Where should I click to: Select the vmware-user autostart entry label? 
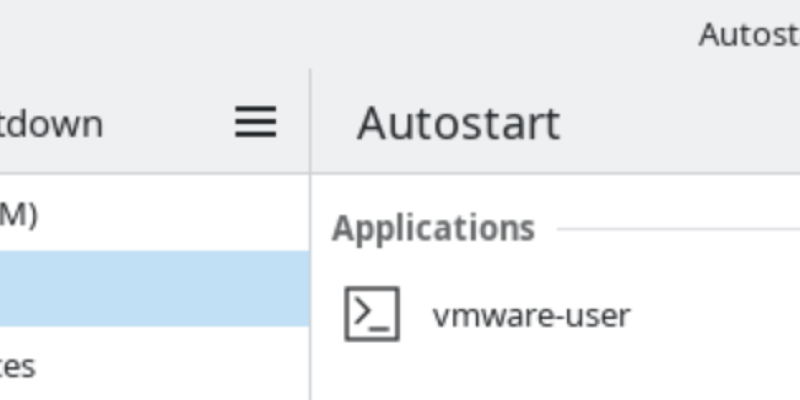coord(531,316)
